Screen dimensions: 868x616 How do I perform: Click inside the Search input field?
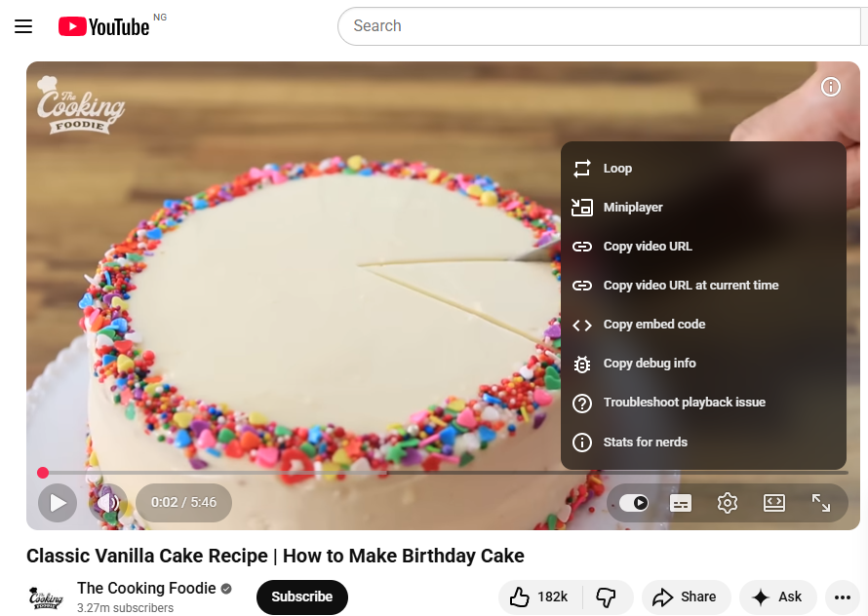coord(595,26)
